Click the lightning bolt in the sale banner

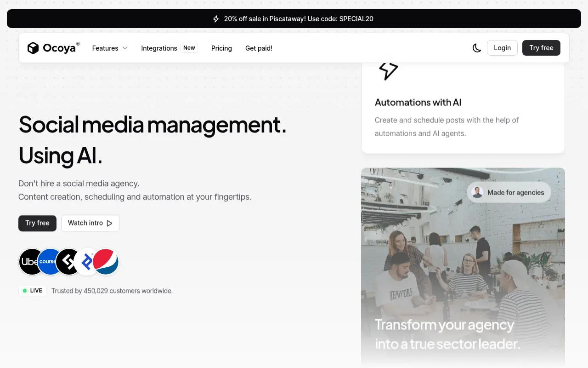pos(216,19)
